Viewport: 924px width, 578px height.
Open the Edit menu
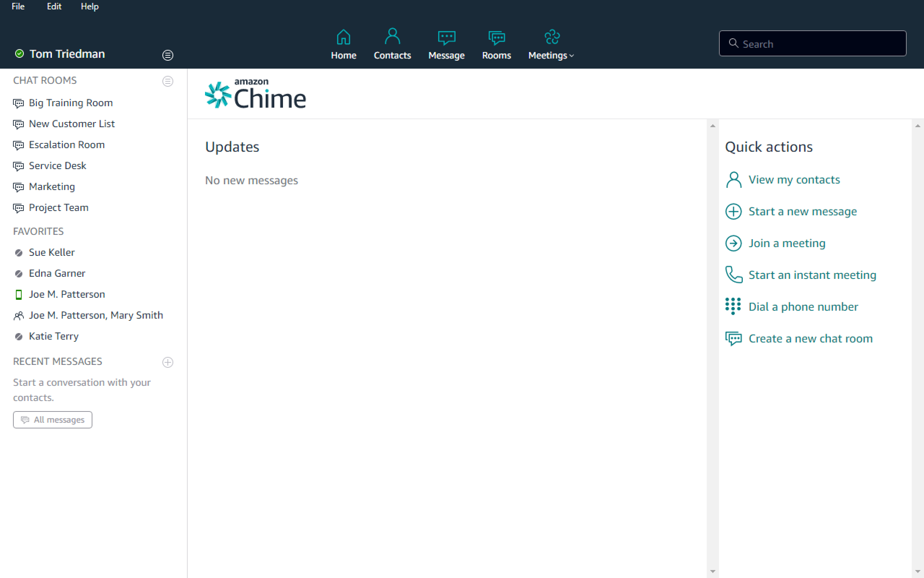pos(54,7)
